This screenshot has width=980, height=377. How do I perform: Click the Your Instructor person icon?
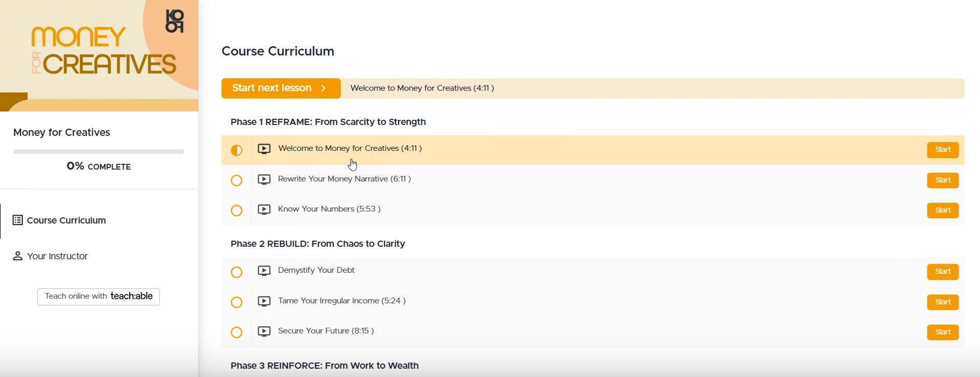click(18, 256)
